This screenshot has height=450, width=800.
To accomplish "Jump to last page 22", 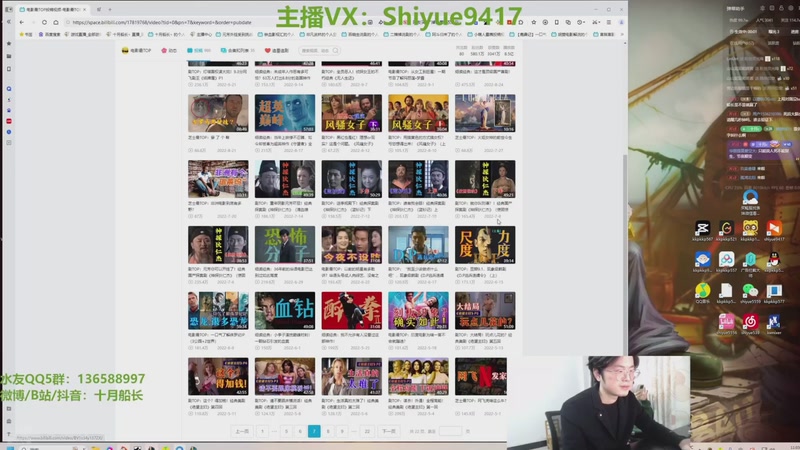I will coord(367,431).
